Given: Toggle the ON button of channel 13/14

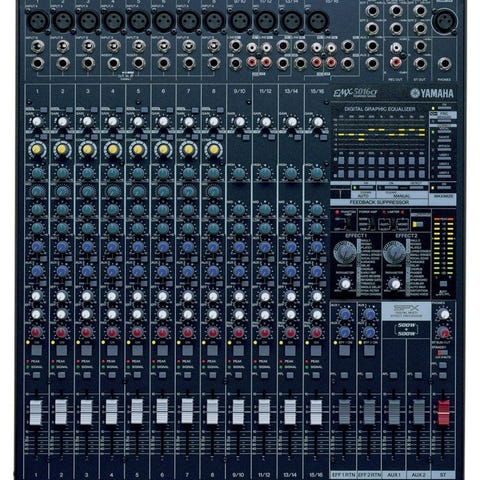Looking at the screenshot, I should coord(290,350).
